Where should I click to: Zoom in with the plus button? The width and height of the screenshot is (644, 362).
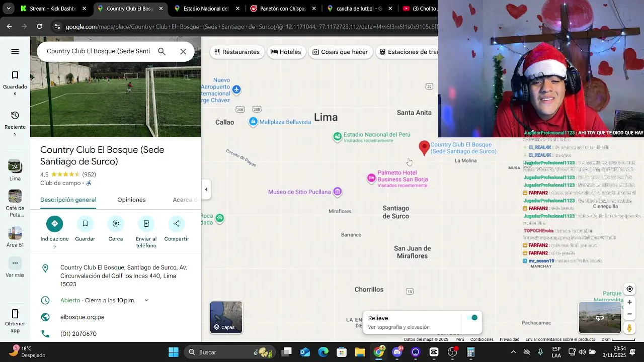click(x=629, y=302)
